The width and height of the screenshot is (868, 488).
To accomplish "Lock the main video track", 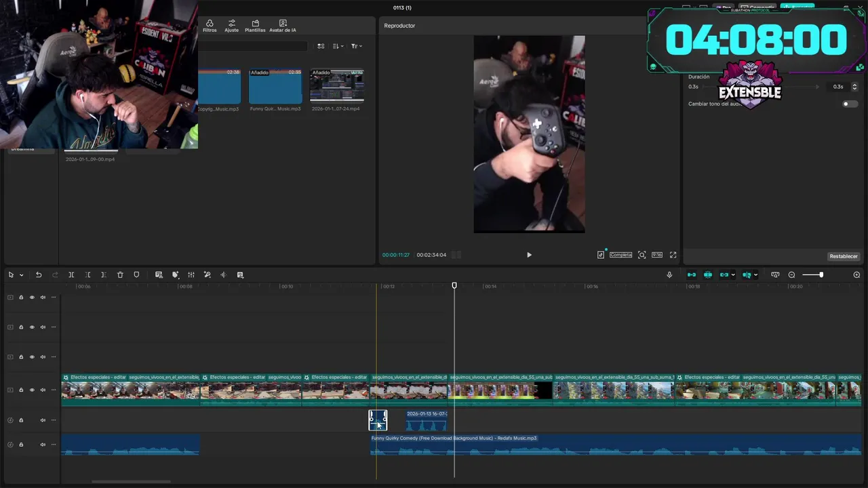I will [x=21, y=390].
